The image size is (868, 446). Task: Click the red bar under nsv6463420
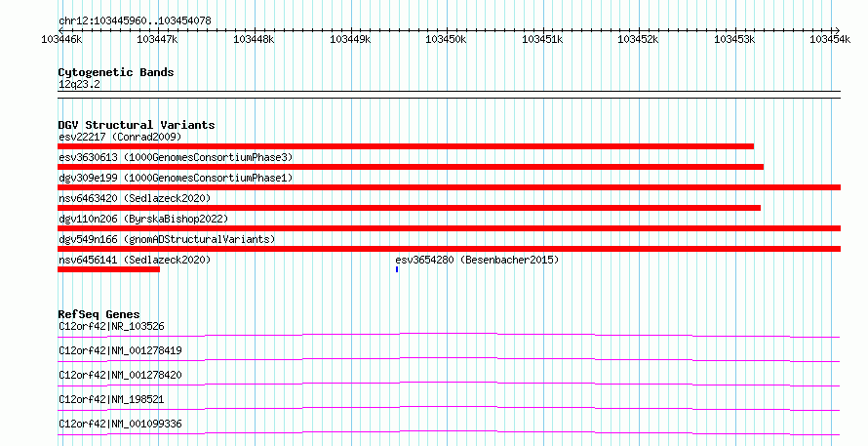click(409, 208)
